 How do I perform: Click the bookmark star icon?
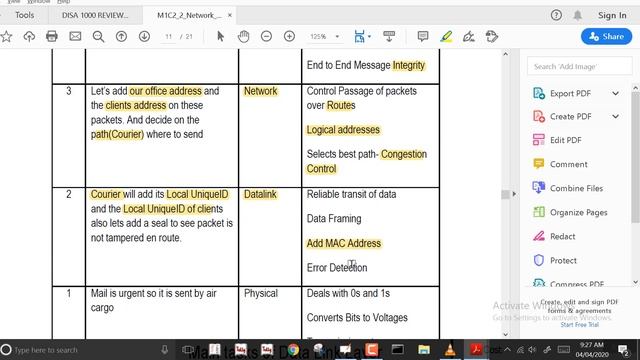[x=6, y=37]
